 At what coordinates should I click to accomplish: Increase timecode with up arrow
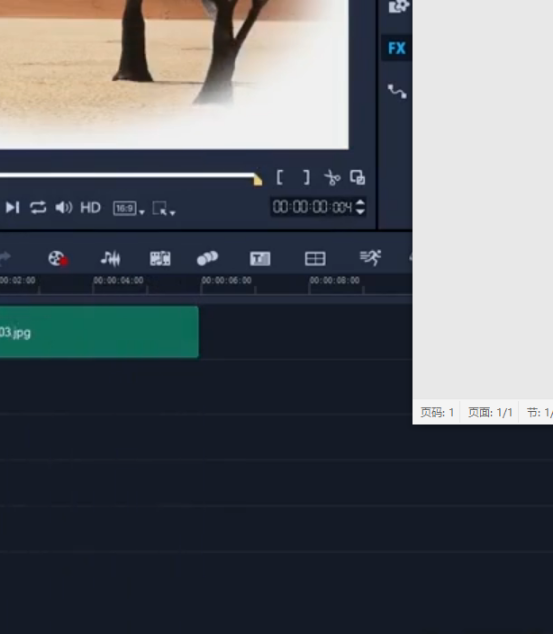(360, 202)
